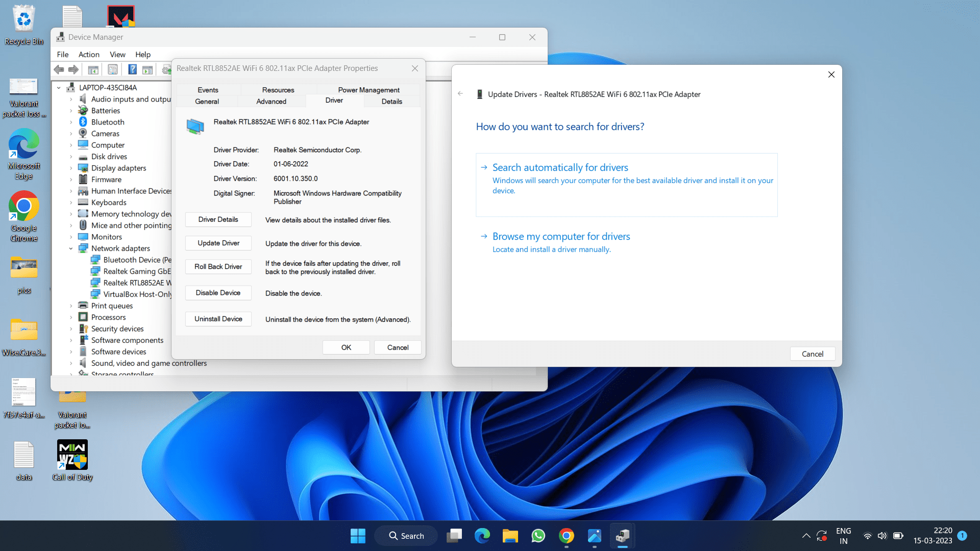Click Forward arrow in Device Manager toolbar

coord(73,69)
